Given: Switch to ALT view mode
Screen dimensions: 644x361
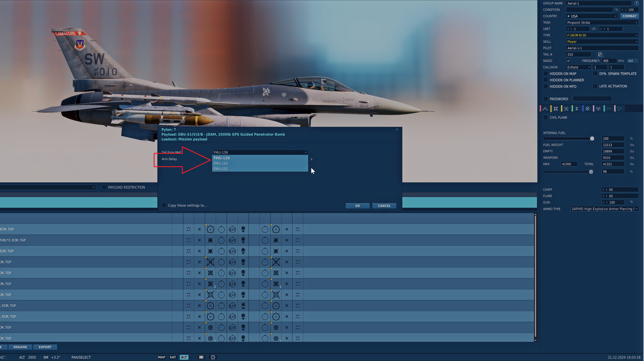Looking at the screenshot, I should click(184, 357).
